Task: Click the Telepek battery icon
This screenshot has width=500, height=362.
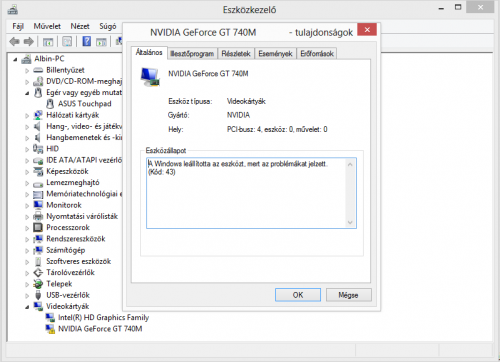Action: pos(38,284)
